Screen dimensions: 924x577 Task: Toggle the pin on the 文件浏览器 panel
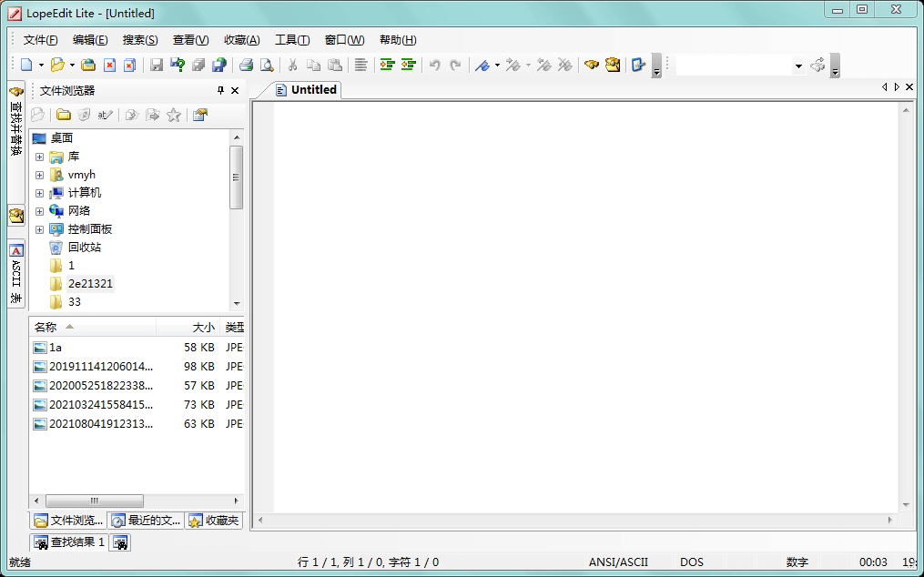(x=220, y=91)
